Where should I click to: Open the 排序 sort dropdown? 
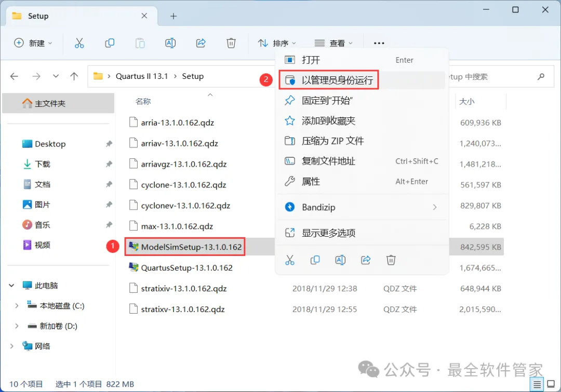coord(277,43)
